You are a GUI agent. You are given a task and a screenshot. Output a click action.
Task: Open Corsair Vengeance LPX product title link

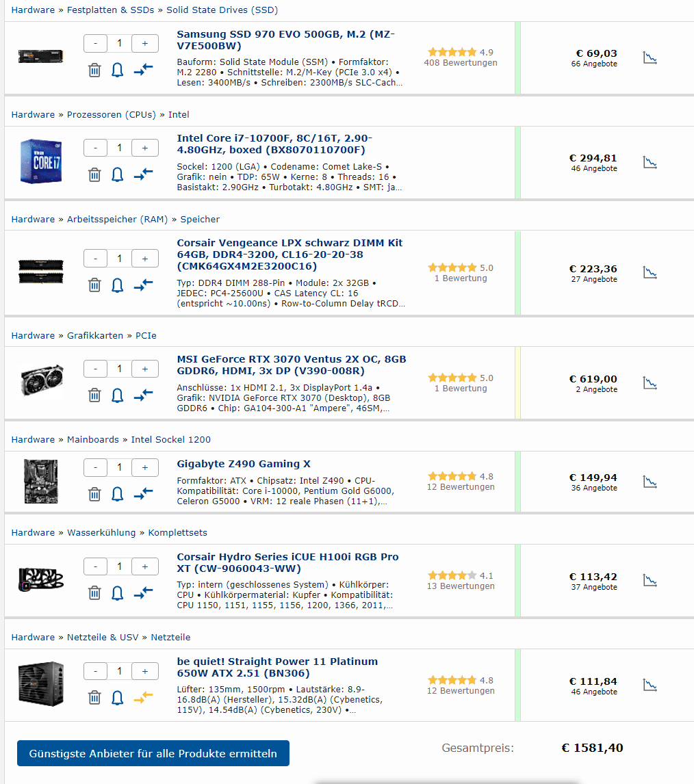pos(290,254)
